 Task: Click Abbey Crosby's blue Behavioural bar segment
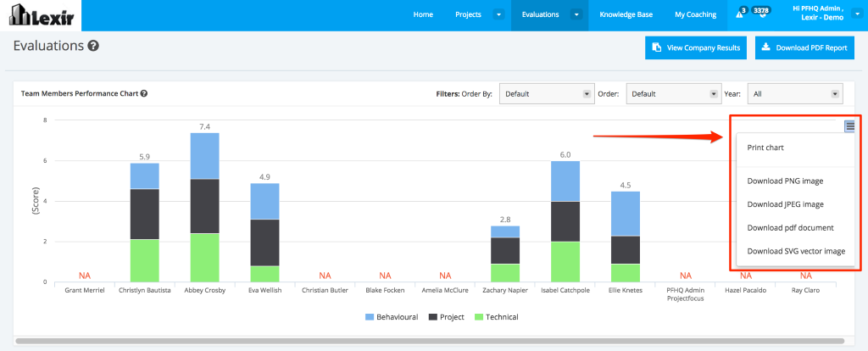(205, 155)
